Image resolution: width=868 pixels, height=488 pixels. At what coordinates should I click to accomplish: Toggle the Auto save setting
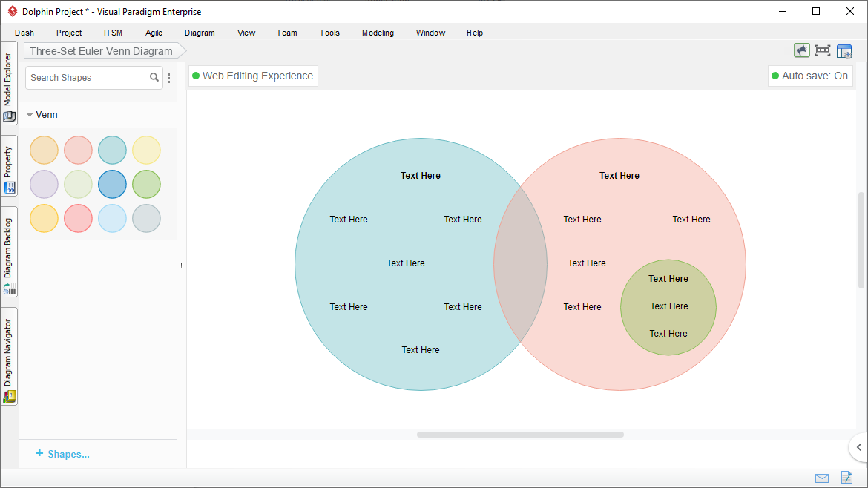(810, 76)
